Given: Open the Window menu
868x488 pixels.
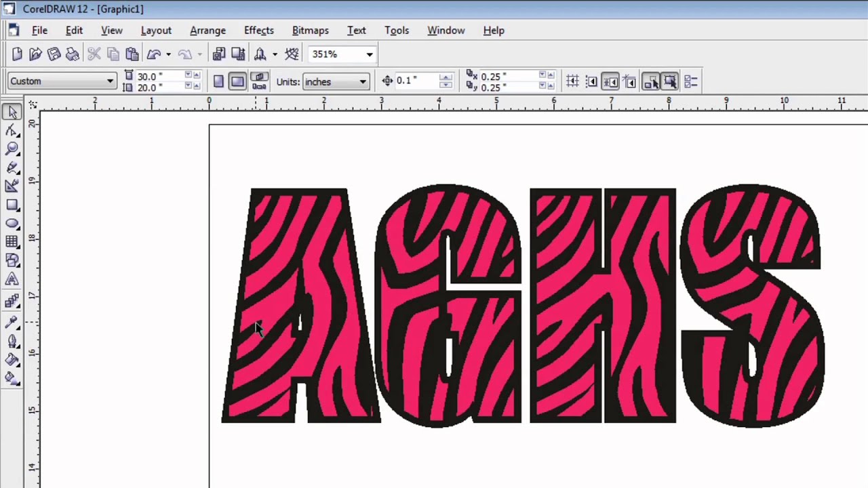Looking at the screenshot, I should 446,30.
